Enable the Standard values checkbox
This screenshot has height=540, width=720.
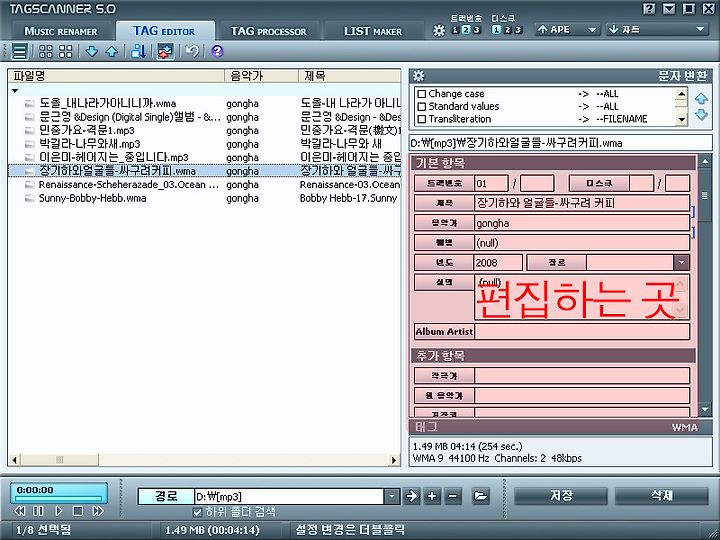422,107
